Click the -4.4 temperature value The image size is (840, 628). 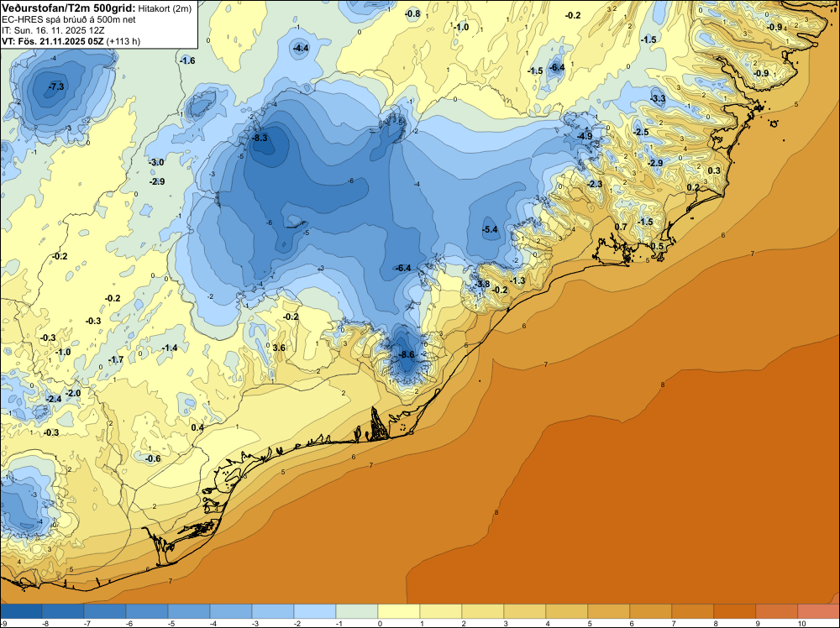pyautogui.click(x=301, y=48)
